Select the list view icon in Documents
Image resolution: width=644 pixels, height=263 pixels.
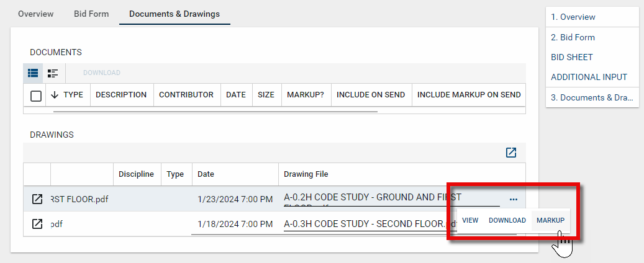click(x=33, y=73)
